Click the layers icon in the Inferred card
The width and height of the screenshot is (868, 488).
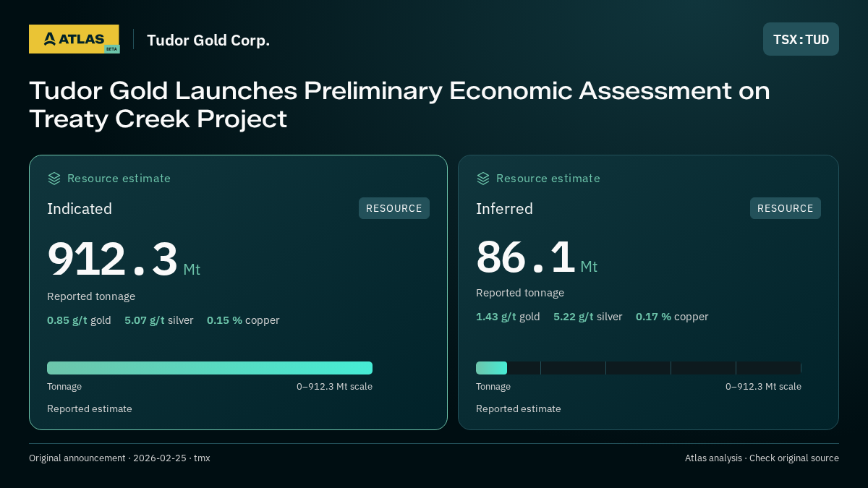[x=483, y=178]
